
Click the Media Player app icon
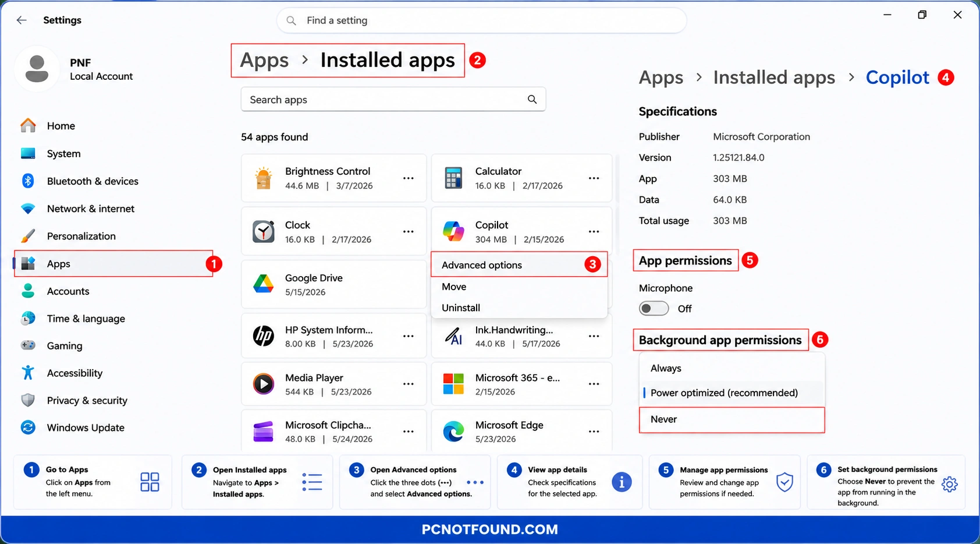[x=264, y=384]
